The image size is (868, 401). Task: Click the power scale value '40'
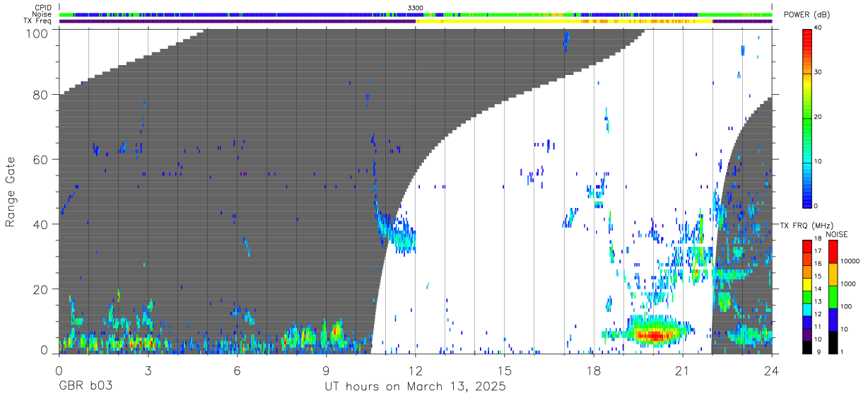point(819,28)
